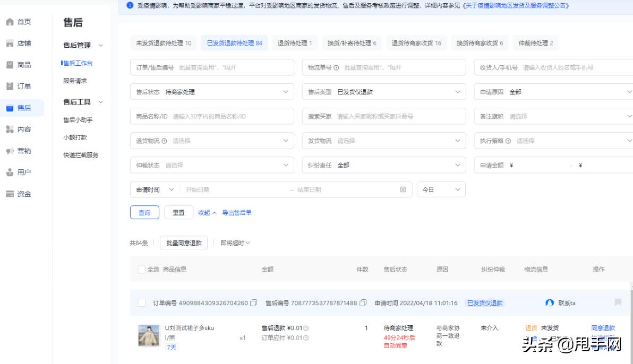Open the 申请原因 reason dropdown
The width and height of the screenshot is (633, 364).
552,92
